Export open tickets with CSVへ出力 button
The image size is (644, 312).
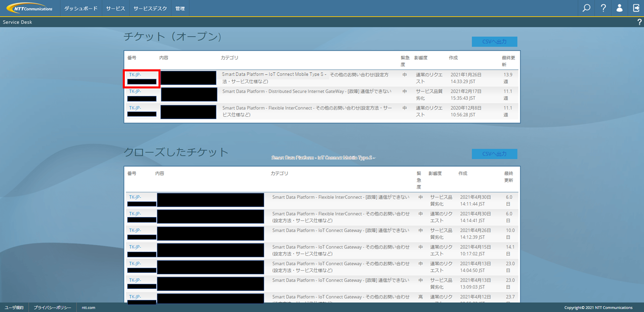pyautogui.click(x=494, y=42)
